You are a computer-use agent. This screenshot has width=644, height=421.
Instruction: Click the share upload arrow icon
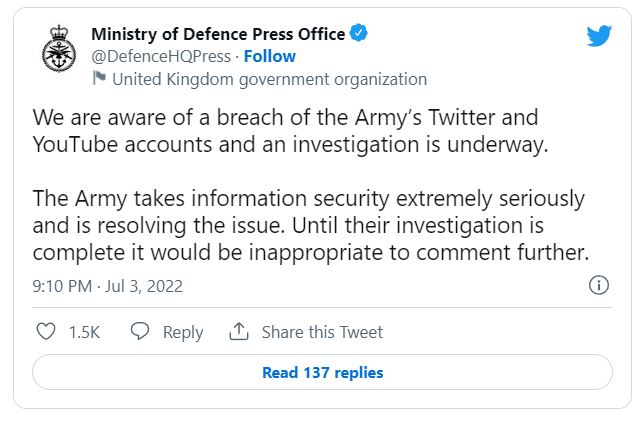tap(239, 331)
